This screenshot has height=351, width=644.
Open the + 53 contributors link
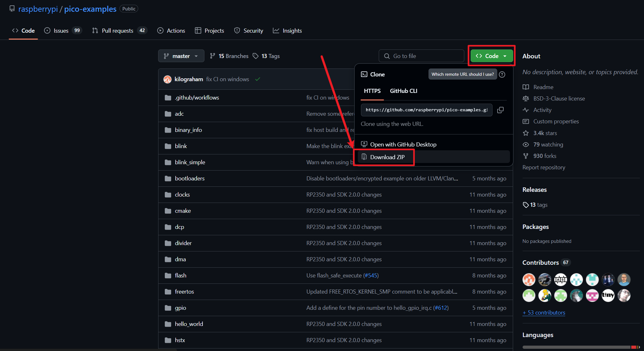tap(544, 313)
